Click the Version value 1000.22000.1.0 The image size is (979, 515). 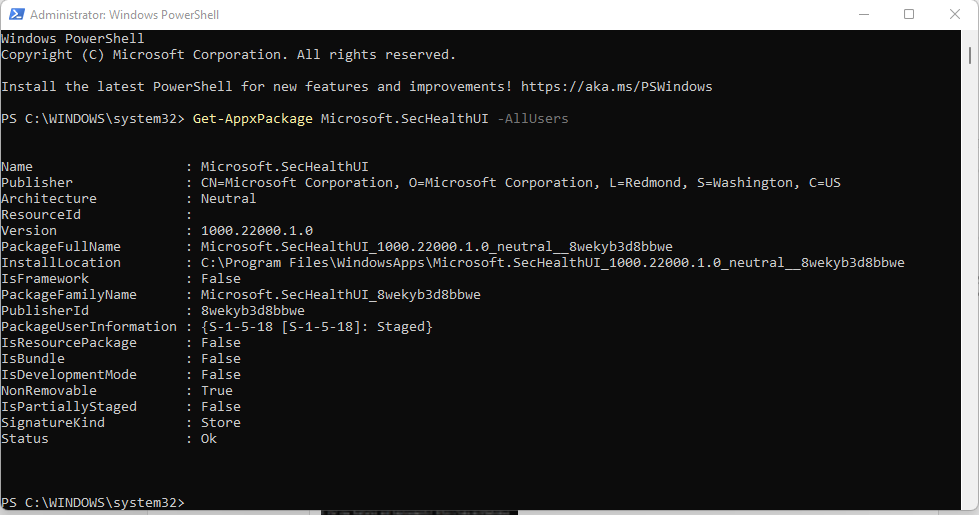pos(257,231)
